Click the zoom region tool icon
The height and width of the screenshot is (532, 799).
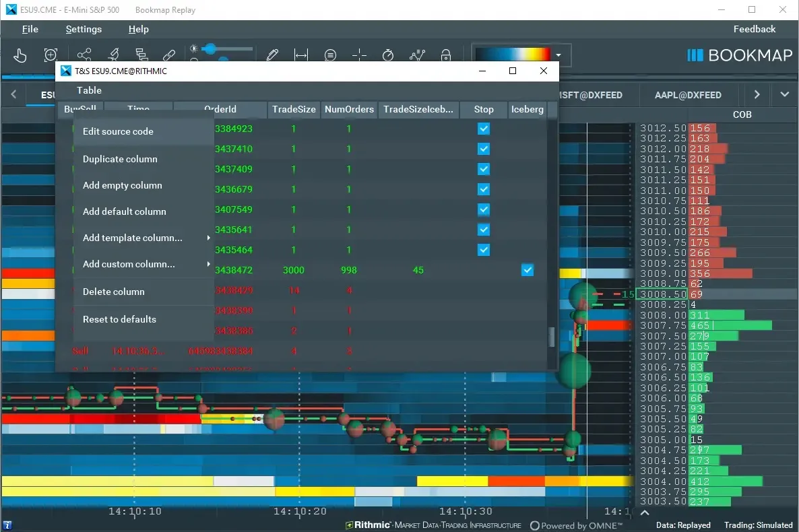51,55
